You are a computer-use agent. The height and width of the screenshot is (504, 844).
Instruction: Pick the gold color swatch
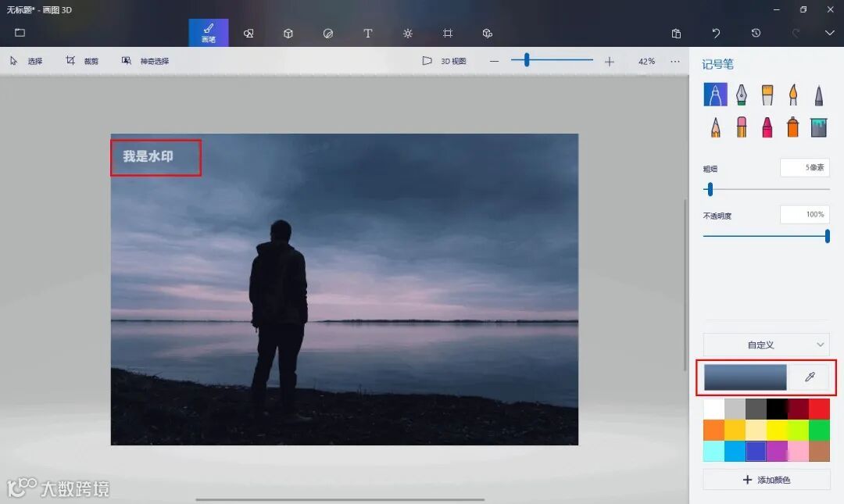pyautogui.click(x=735, y=430)
